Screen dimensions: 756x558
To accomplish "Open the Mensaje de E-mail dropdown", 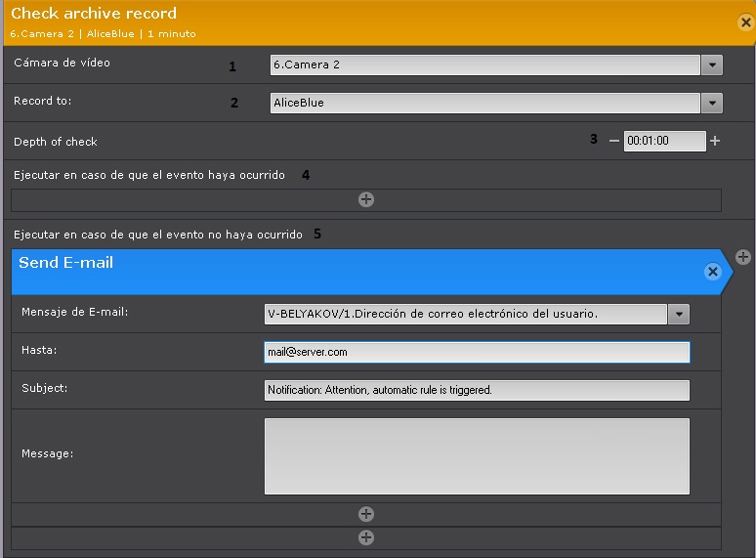I will [x=679, y=314].
